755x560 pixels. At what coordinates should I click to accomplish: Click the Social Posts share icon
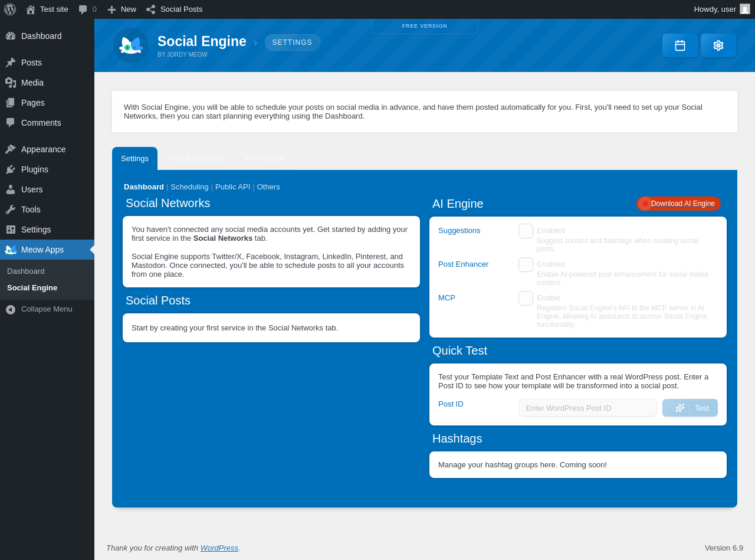pos(151,9)
